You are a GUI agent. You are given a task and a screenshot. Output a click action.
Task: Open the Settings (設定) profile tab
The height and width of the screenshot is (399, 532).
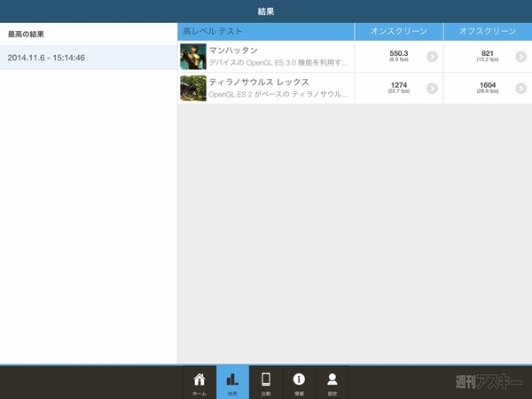coord(332,383)
